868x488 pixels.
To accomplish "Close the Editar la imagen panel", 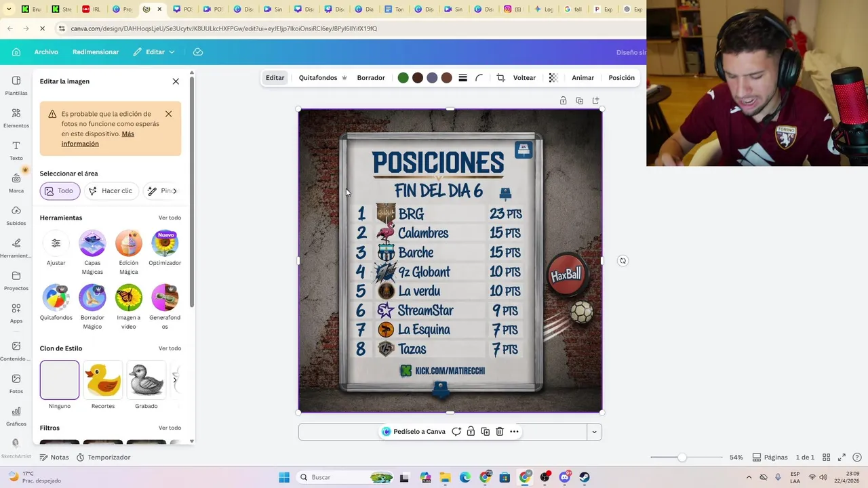I will coord(176,81).
